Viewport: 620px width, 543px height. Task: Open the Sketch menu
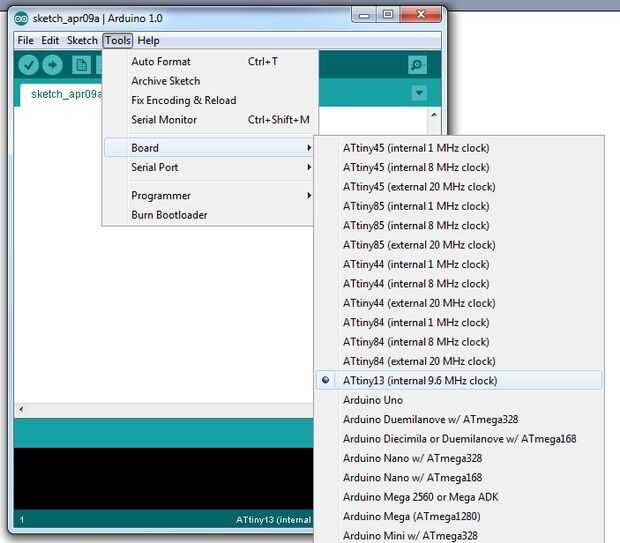pyautogui.click(x=82, y=40)
